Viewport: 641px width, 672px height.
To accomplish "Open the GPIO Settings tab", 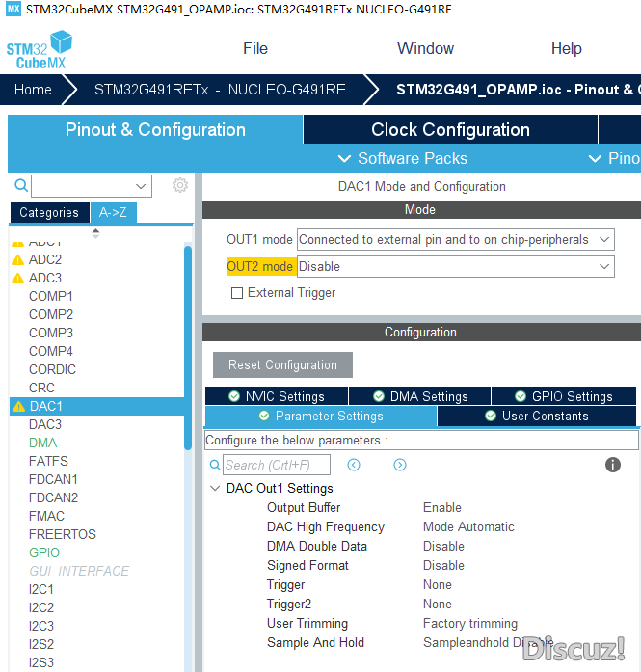I will (564, 396).
